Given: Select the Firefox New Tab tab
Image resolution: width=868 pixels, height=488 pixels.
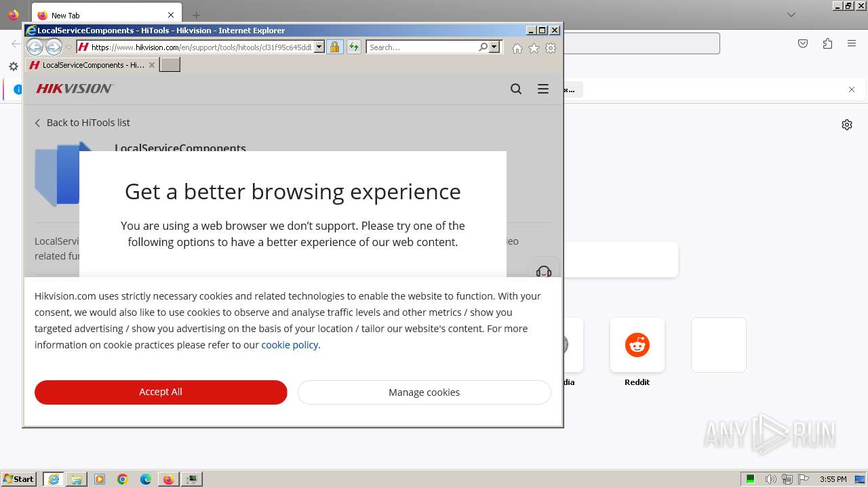Looking at the screenshot, I should click(x=105, y=15).
